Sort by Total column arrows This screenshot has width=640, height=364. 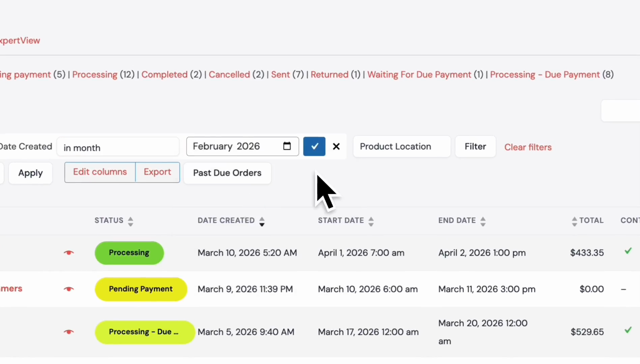tap(574, 221)
